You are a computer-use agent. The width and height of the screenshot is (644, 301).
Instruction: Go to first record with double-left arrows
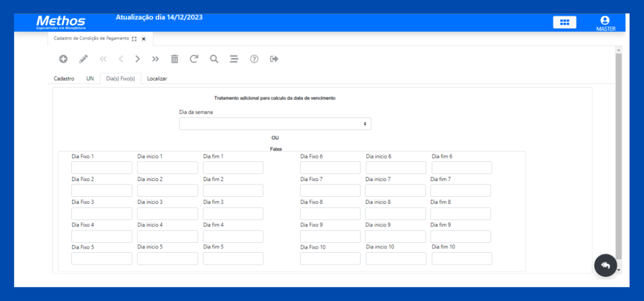[103, 59]
